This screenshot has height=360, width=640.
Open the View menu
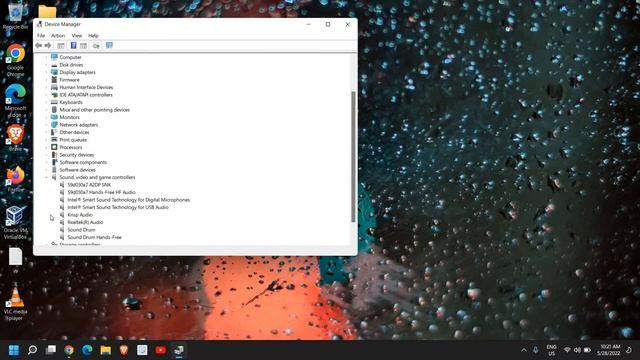[x=77, y=36]
